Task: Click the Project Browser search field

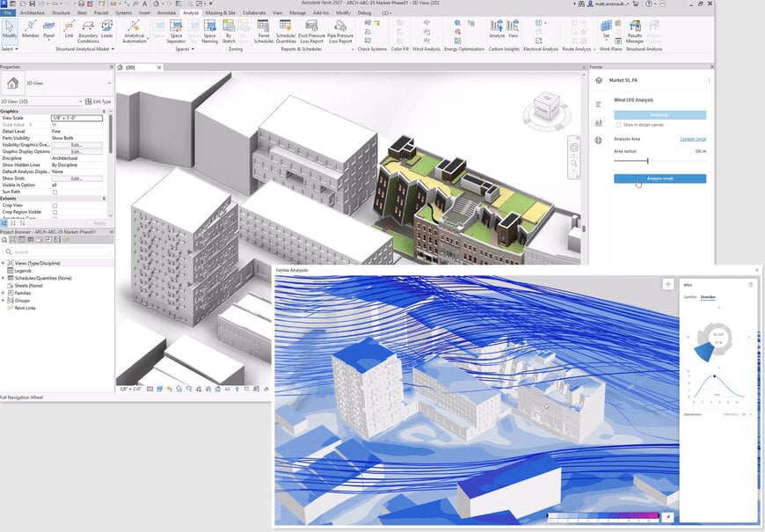Action: 57,251
